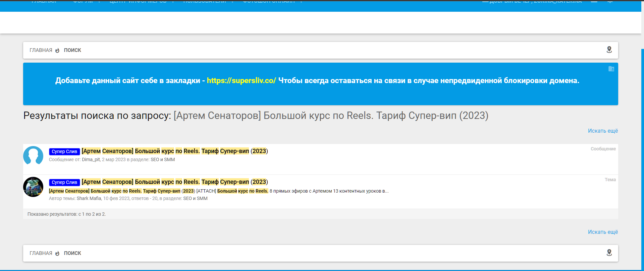The image size is (644, 271).
Task: Click the pin icon in the breadcrumb bar above the banner
Action: [x=609, y=50]
